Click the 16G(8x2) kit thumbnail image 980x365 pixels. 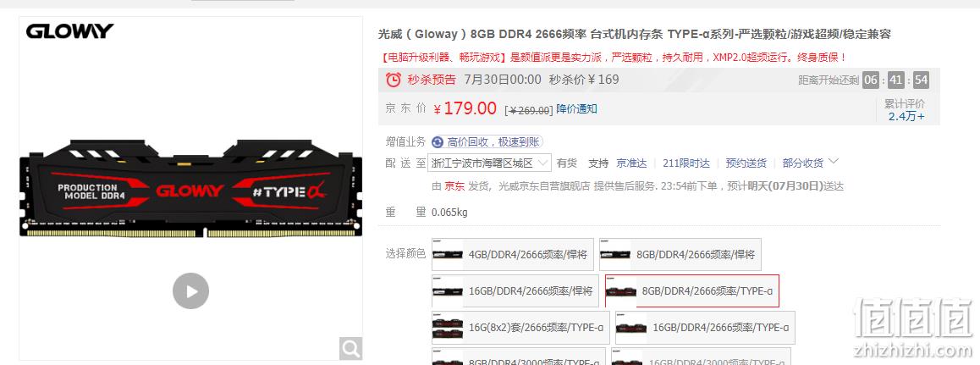(x=448, y=328)
